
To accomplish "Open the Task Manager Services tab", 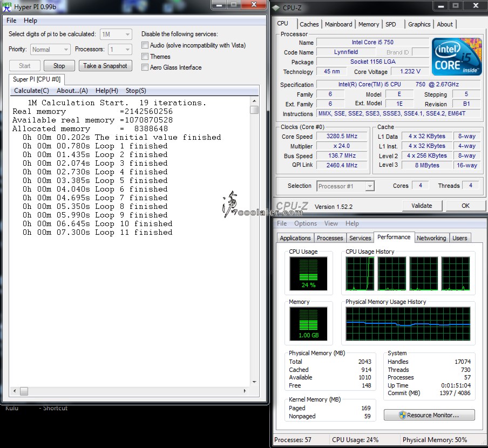I will (x=360, y=238).
